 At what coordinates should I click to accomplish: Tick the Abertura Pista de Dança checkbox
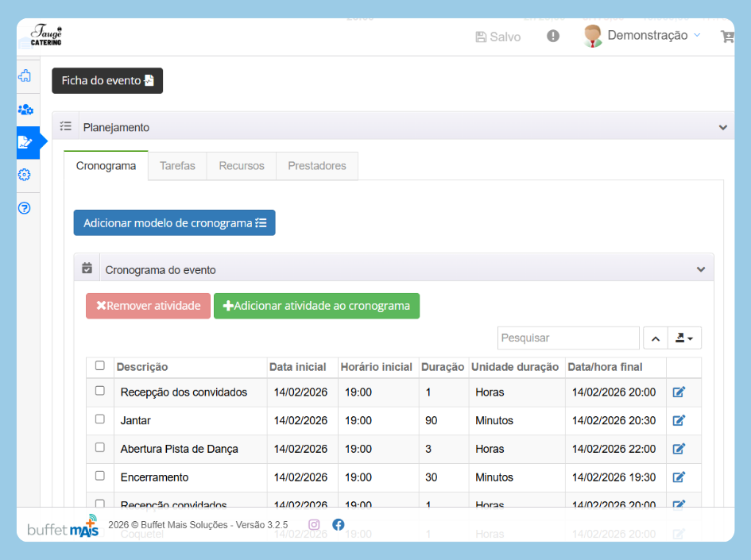pos(100,448)
